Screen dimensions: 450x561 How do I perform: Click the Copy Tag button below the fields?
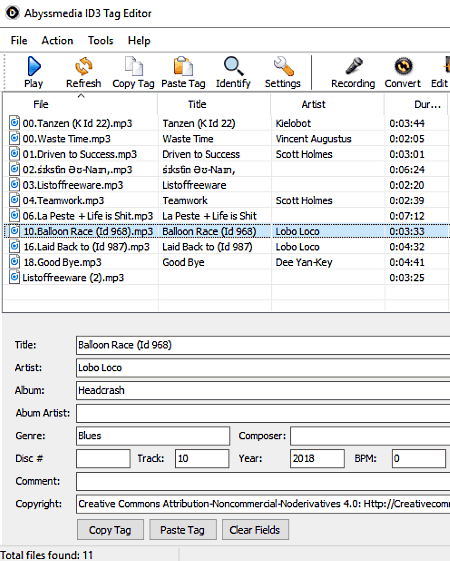(110, 530)
